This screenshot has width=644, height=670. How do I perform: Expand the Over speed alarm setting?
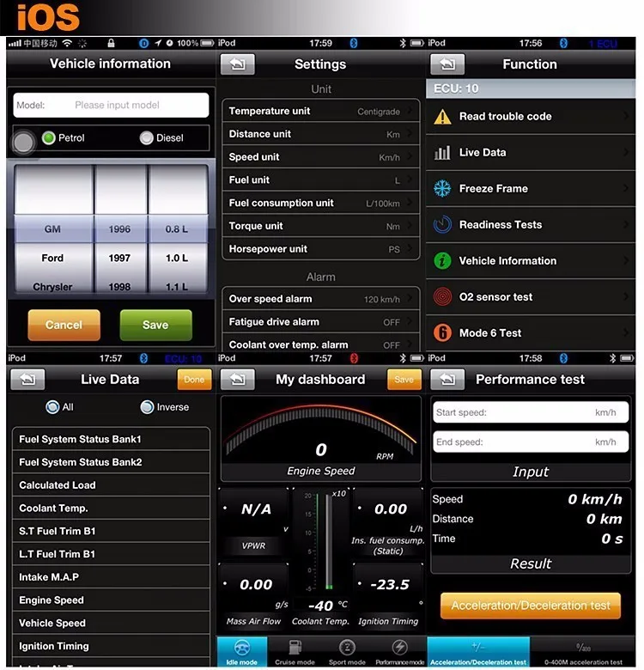pos(320,299)
